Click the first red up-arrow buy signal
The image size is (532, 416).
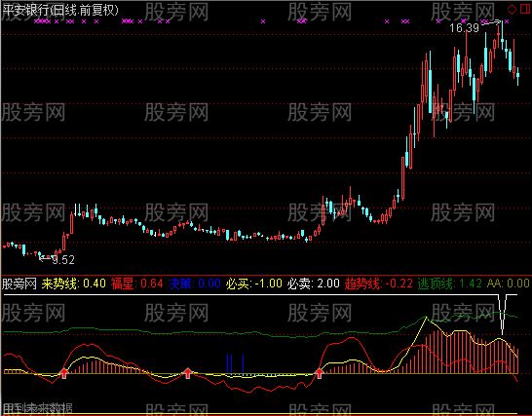tap(63, 373)
